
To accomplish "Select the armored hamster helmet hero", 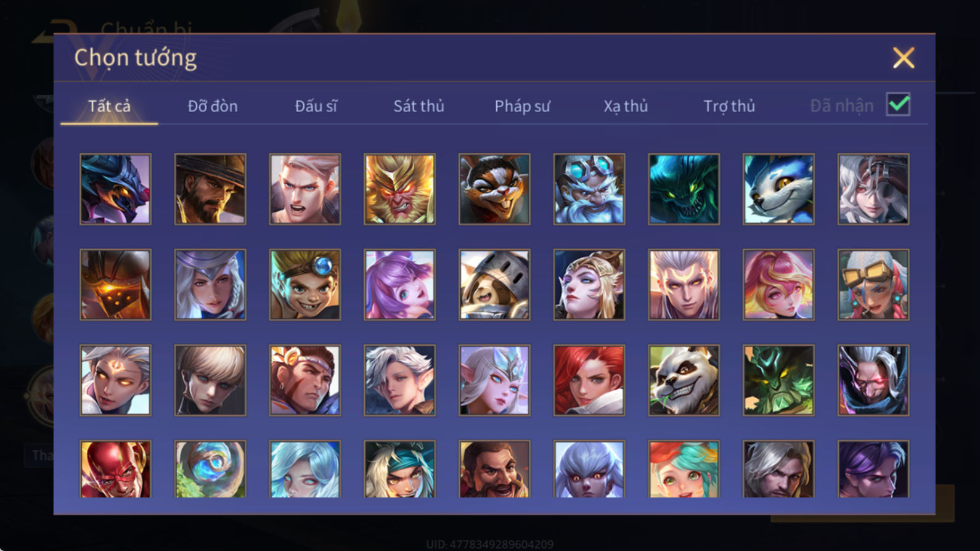I will tap(494, 284).
